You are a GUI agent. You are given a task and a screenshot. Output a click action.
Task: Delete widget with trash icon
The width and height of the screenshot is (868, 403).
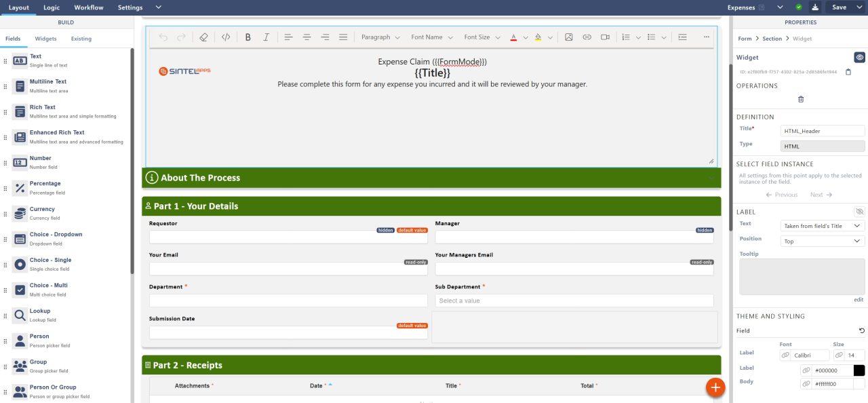(x=801, y=99)
